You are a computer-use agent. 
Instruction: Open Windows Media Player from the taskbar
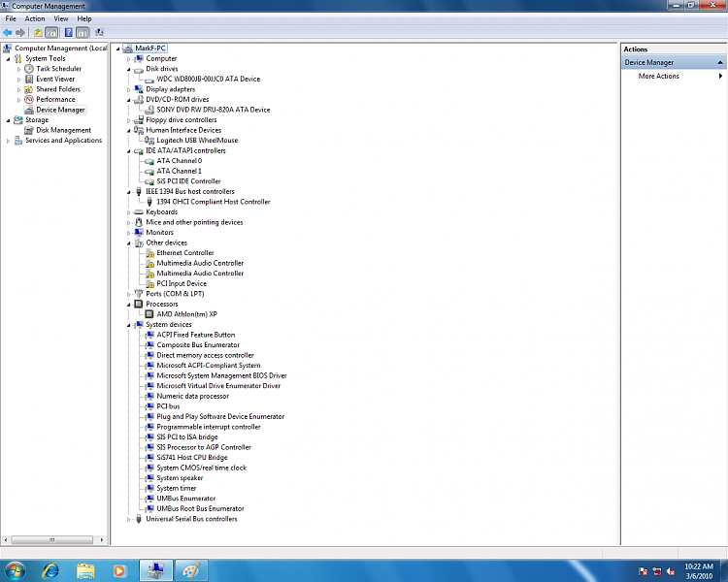point(119,571)
